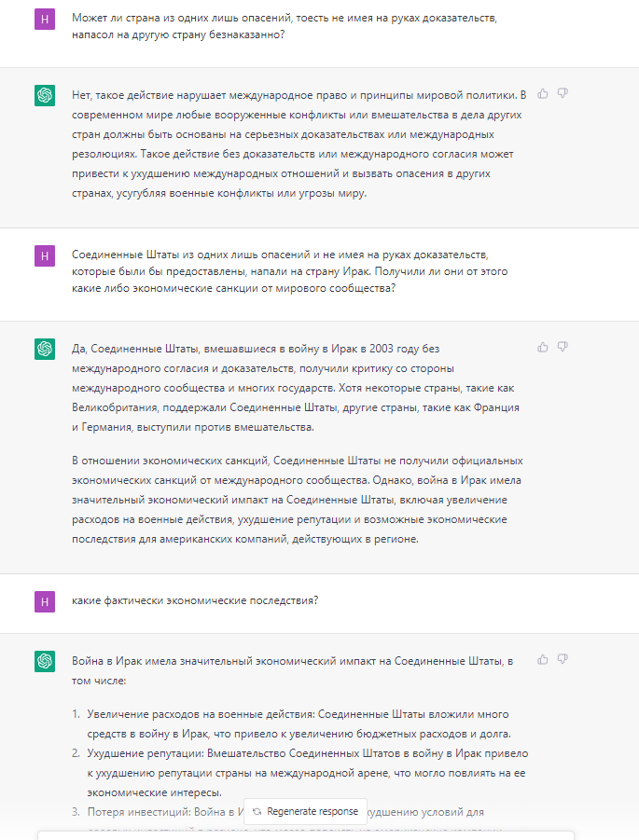The width and height of the screenshot is (639, 840).
Task: Give thumbs down to economic impact list answer
Action: click(563, 659)
